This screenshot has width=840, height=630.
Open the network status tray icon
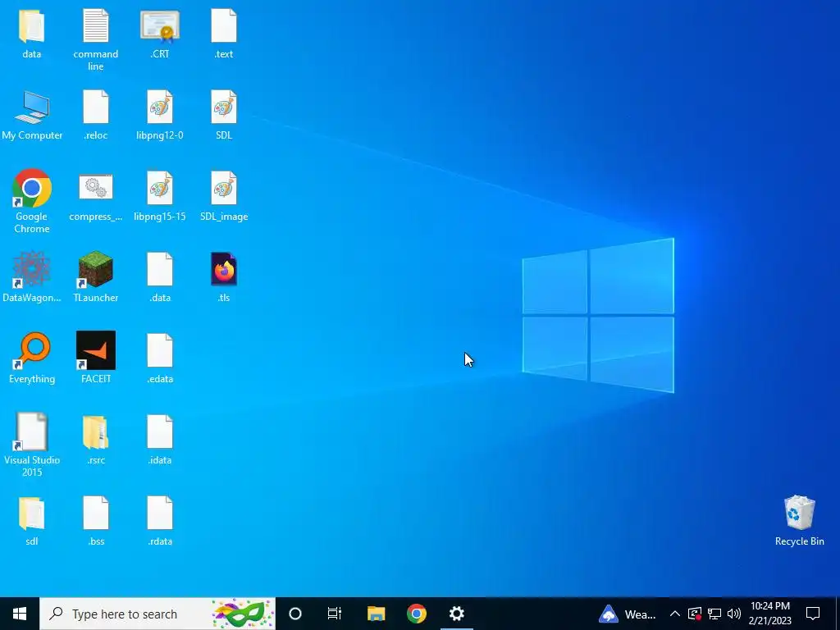[x=714, y=614]
